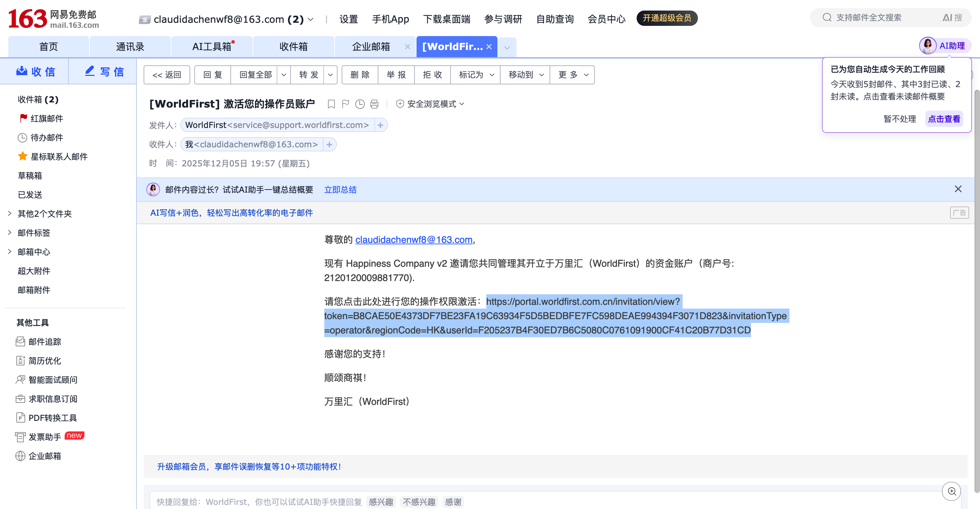Open the 回复全部 dropdown arrow

click(283, 75)
